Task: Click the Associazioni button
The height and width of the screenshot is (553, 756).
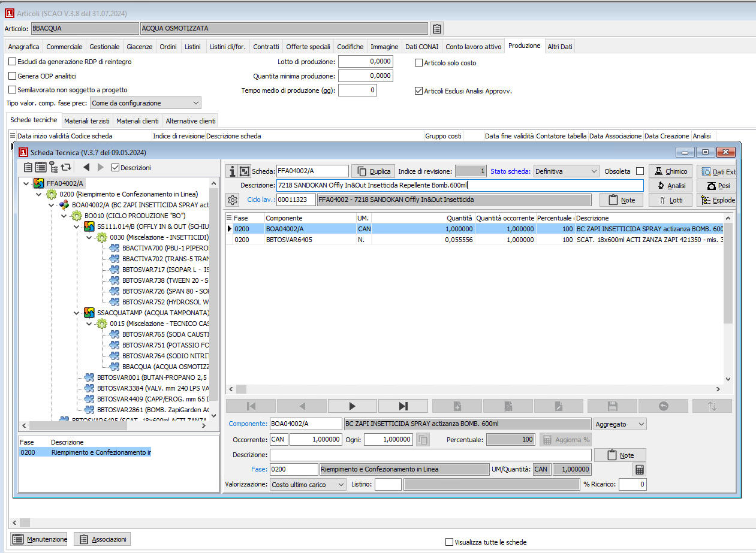Action: pyautogui.click(x=102, y=539)
